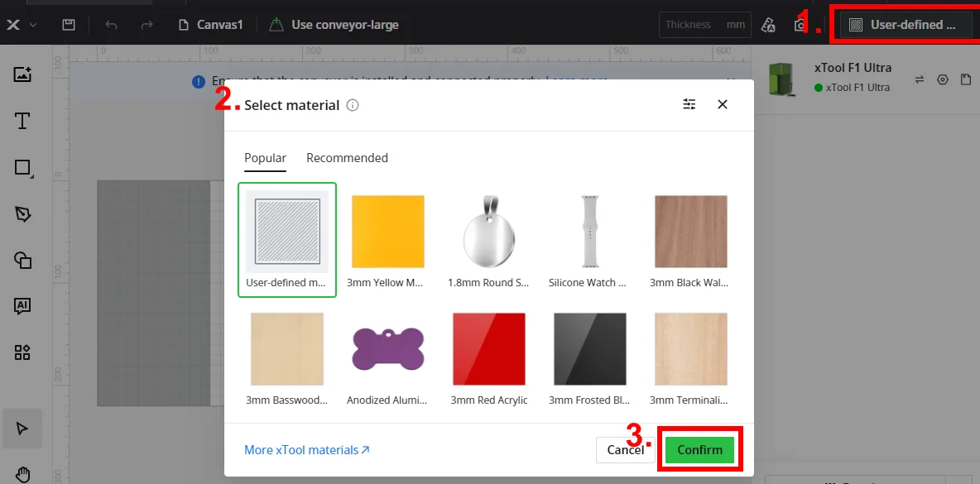
Task: Close the Select material dialog
Action: click(x=723, y=104)
